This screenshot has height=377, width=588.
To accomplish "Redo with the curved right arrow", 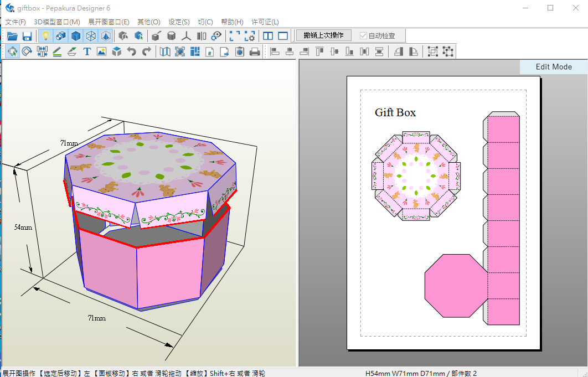I will 147,51.
